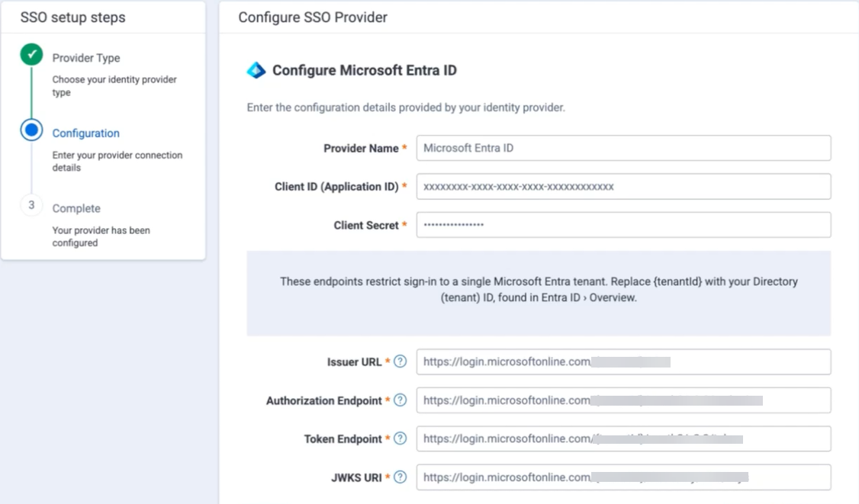Open help for Token Endpoint
The height and width of the screenshot is (504, 859).
point(401,439)
